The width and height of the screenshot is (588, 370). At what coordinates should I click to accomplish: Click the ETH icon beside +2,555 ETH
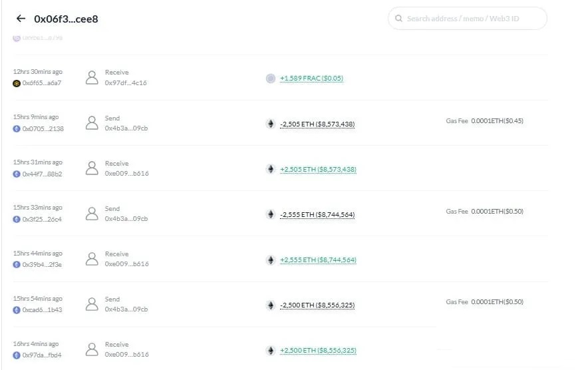click(270, 260)
